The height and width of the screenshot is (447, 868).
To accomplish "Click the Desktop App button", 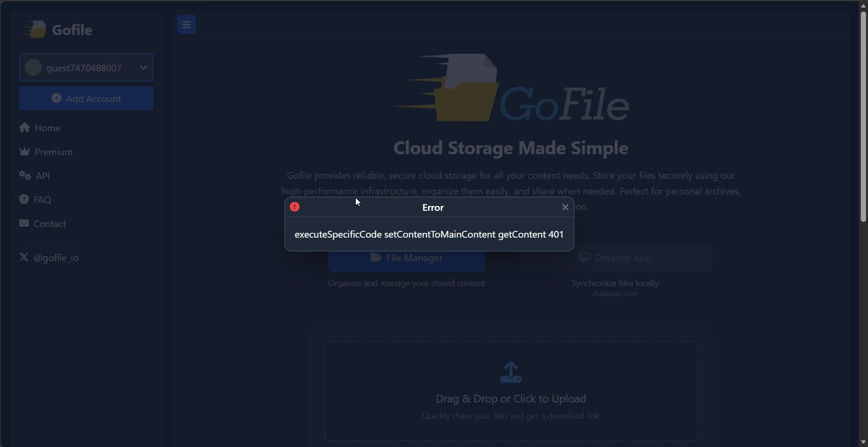I will [615, 258].
